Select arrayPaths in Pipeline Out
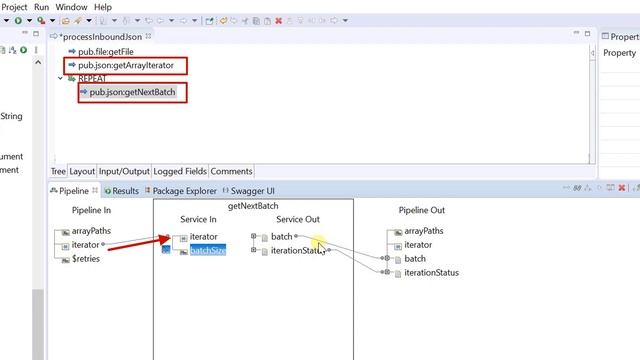The image size is (640, 360). pos(424,231)
